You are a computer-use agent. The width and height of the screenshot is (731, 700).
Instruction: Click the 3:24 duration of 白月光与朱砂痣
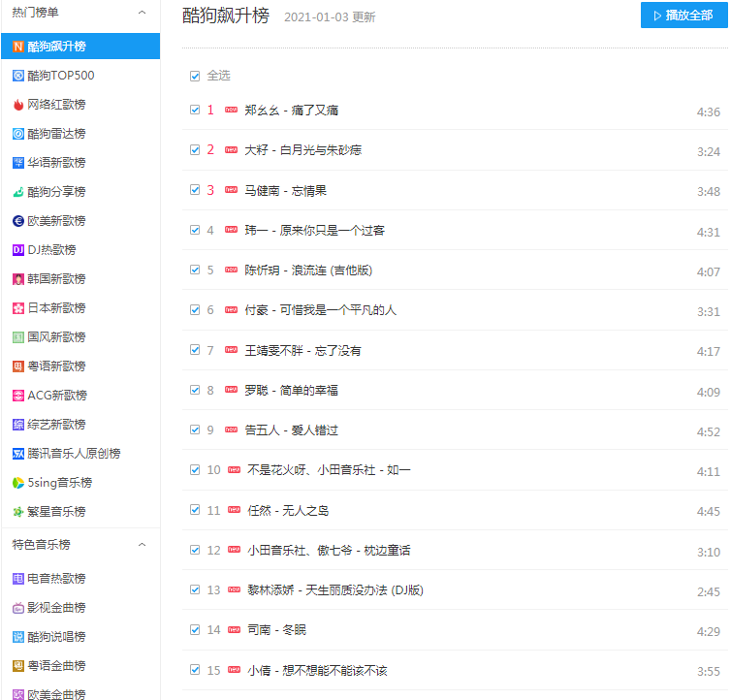point(708,152)
